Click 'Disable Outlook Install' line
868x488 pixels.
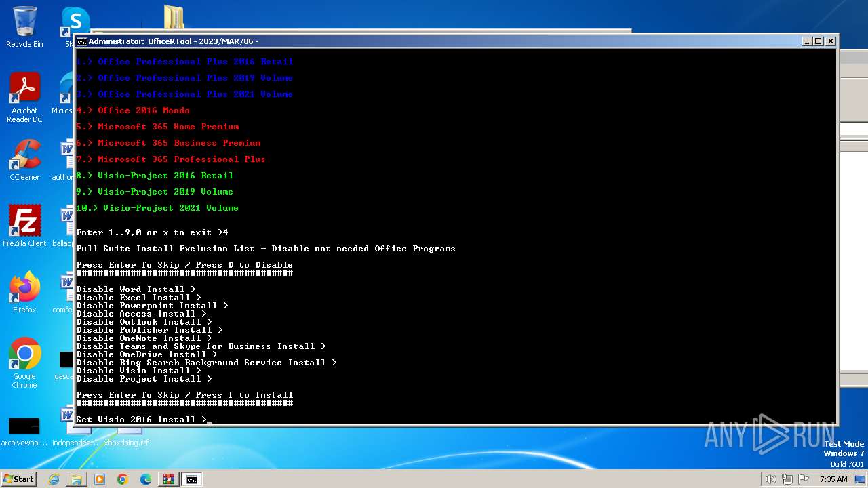tap(144, 322)
